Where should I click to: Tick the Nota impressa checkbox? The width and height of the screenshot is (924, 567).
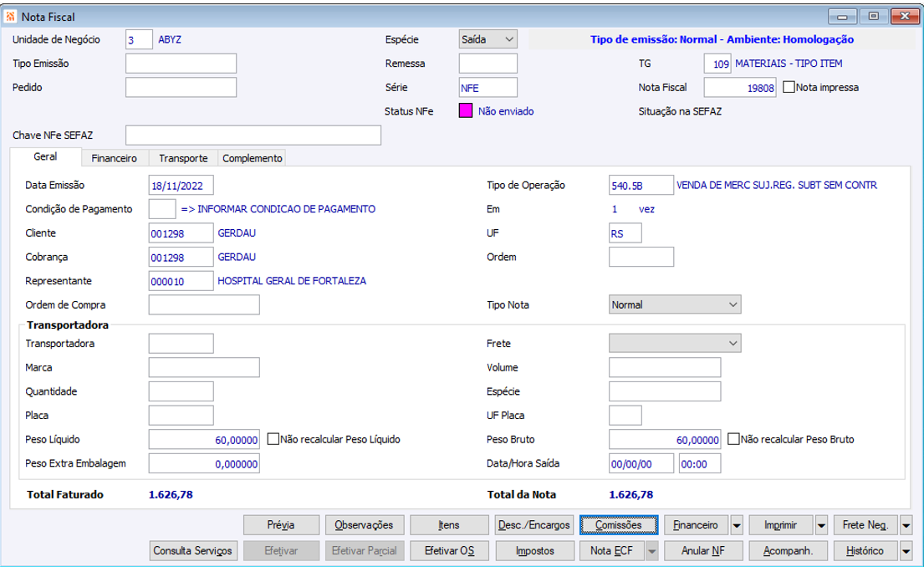point(789,87)
